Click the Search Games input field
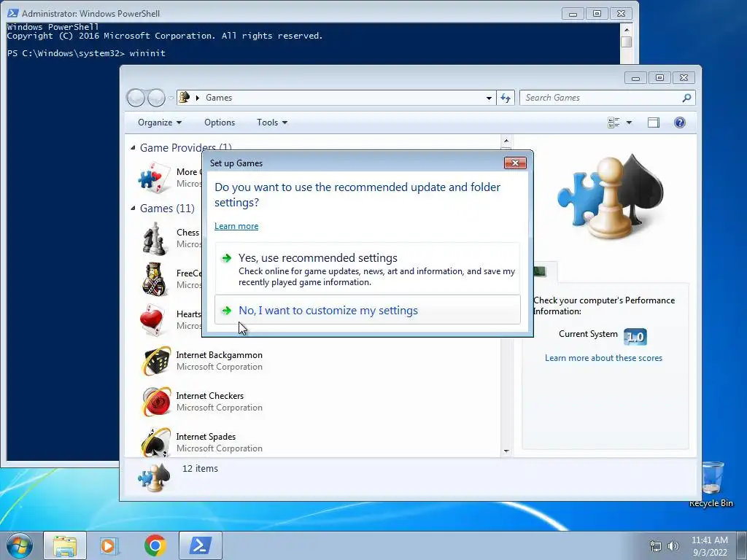Image resolution: width=747 pixels, height=560 pixels. point(601,98)
